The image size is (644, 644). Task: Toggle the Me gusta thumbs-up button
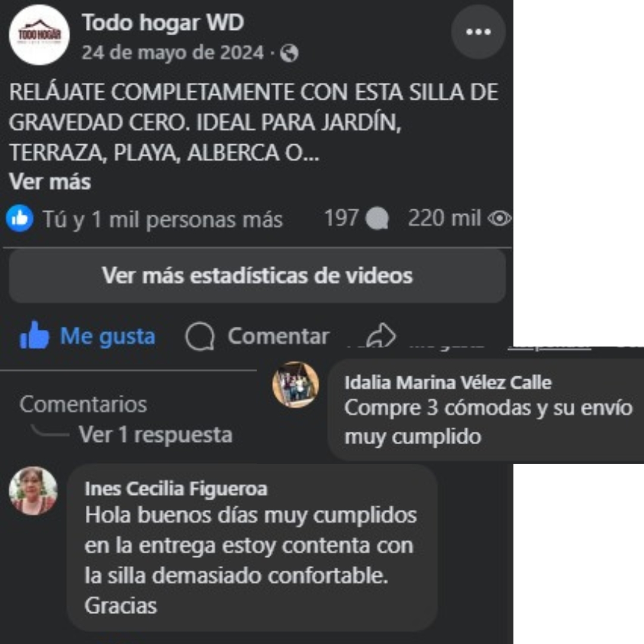tap(88, 336)
